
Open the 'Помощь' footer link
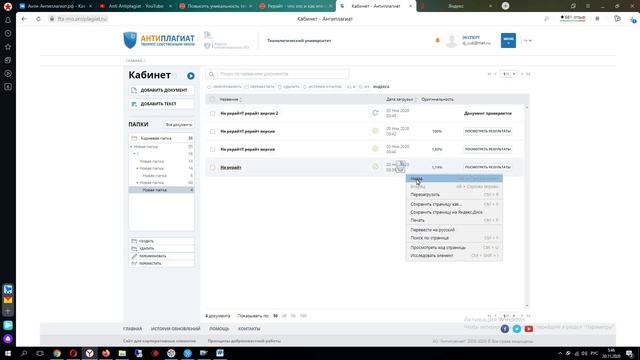(219, 329)
